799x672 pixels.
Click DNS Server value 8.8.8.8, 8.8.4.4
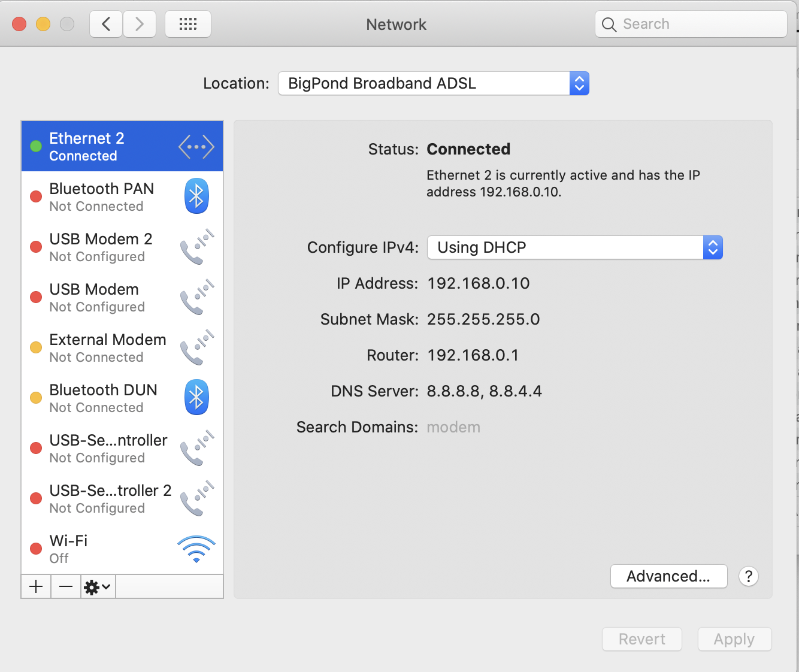pos(485,391)
